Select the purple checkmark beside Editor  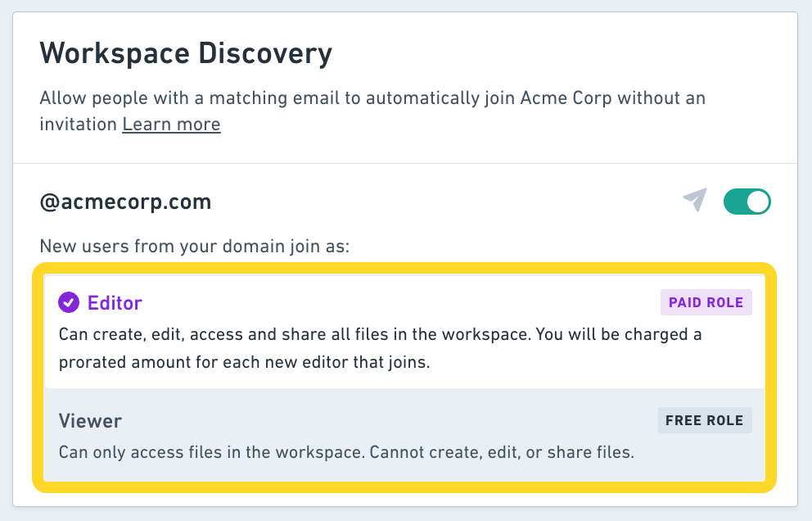tap(67, 302)
